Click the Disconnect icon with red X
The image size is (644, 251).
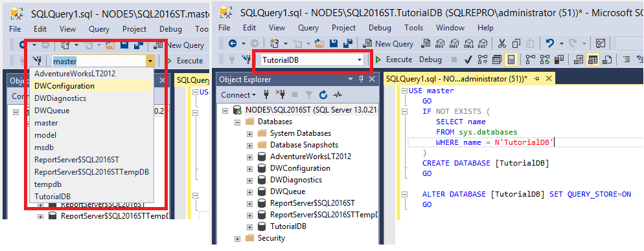281,95
